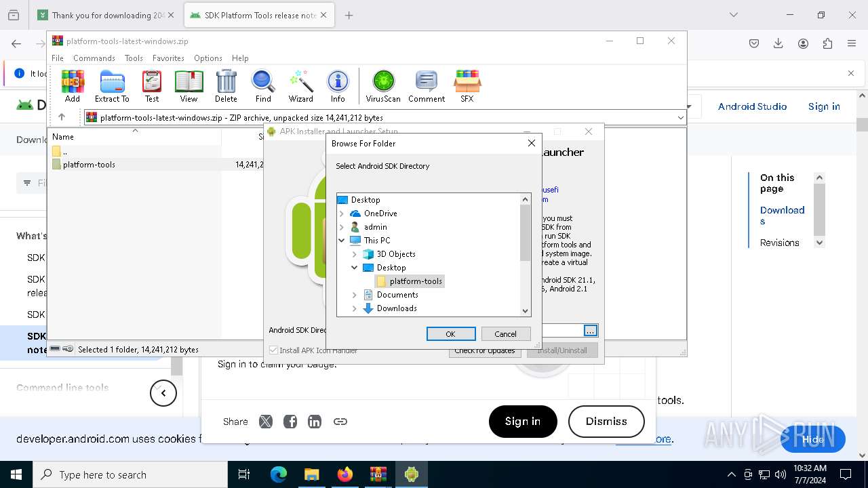Screen dimensions: 868x488
Task: Click the Extract To toolbar icon
Action: coord(112,86)
